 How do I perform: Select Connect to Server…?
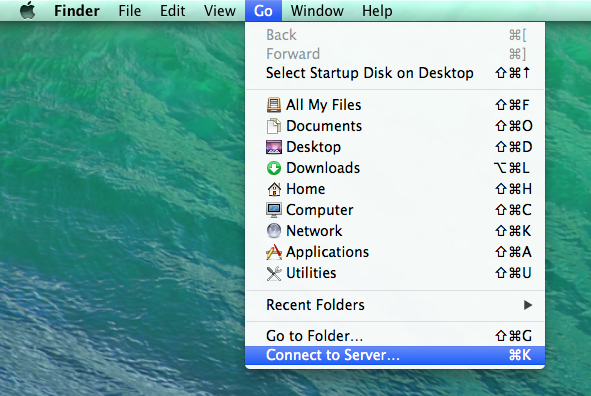(x=395, y=355)
